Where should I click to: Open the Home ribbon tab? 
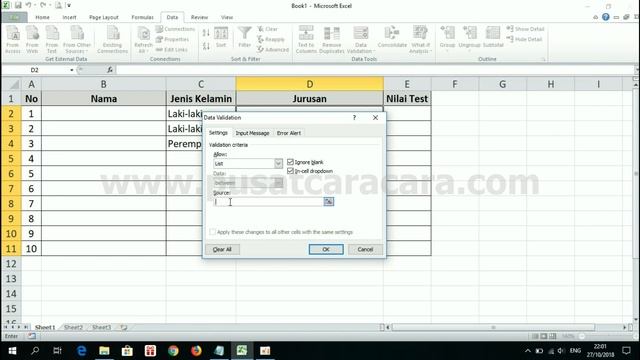[42, 17]
